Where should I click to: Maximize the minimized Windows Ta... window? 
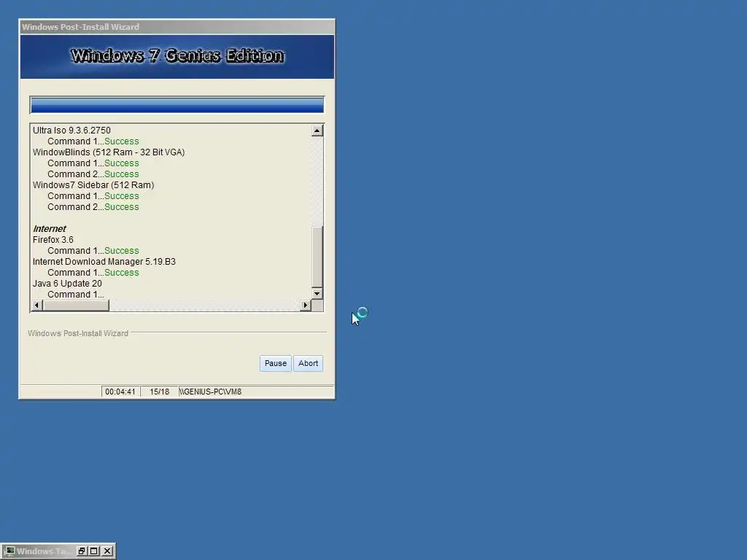click(x=94, y=551)
